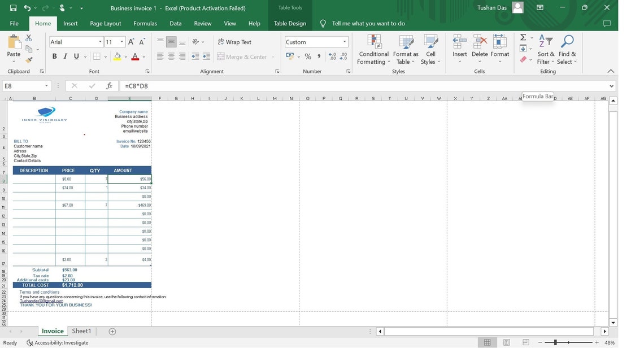Open the Name Box dropdown arrow
Image resolution: width=644 pixels, height=348 pixels.
46,86
